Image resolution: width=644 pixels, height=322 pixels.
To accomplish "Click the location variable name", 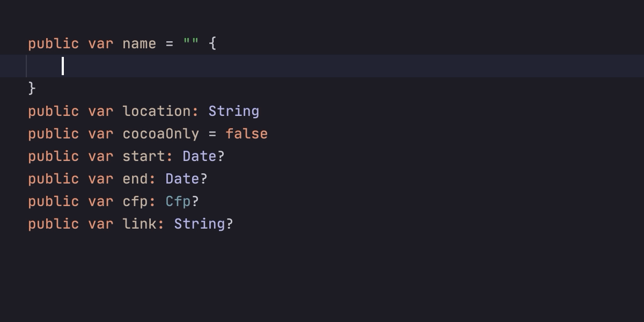I will 157,111.
